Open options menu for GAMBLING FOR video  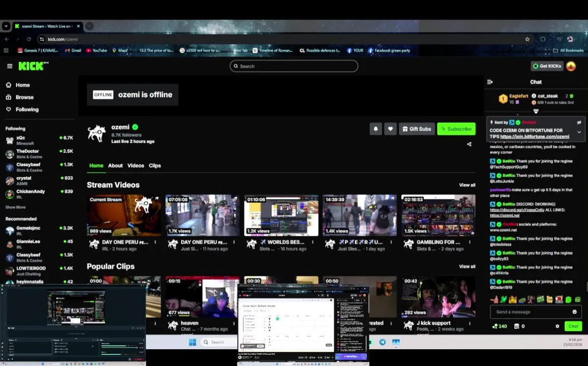point(470,242)
